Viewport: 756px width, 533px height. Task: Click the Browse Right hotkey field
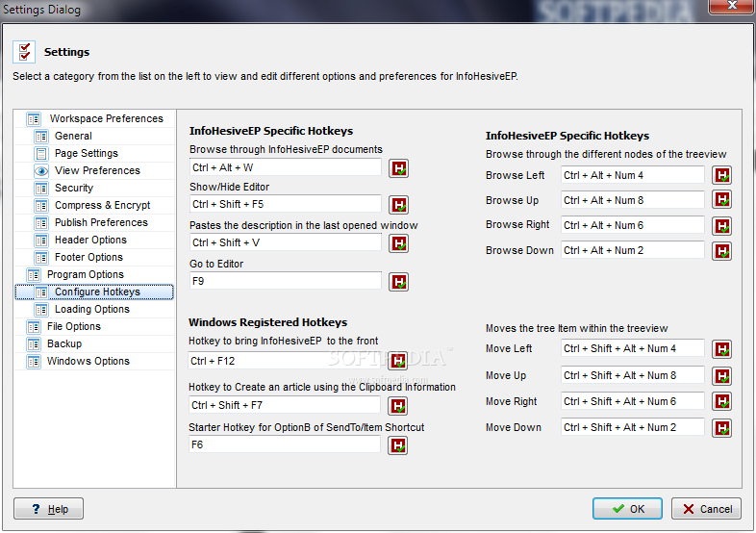point(633,225)
